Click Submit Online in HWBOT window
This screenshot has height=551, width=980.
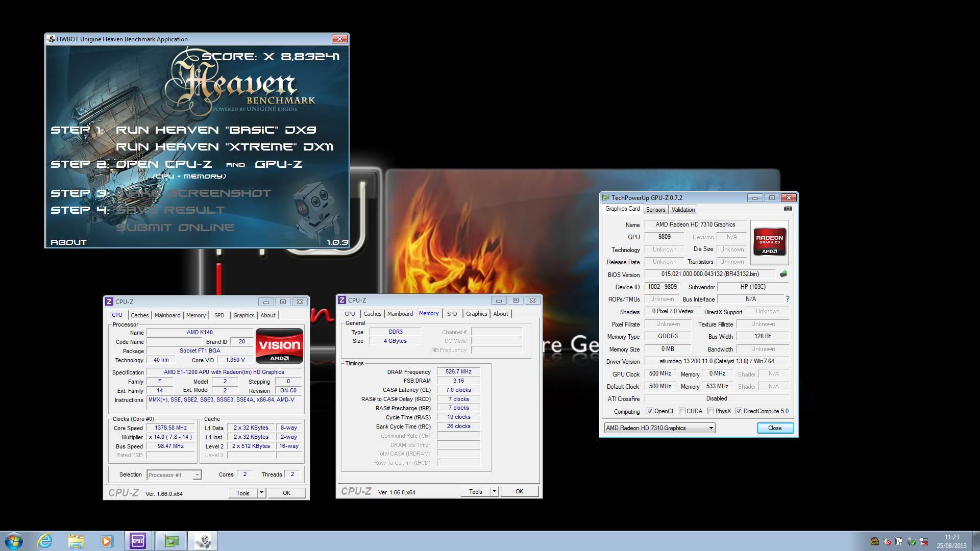(175, 228)
